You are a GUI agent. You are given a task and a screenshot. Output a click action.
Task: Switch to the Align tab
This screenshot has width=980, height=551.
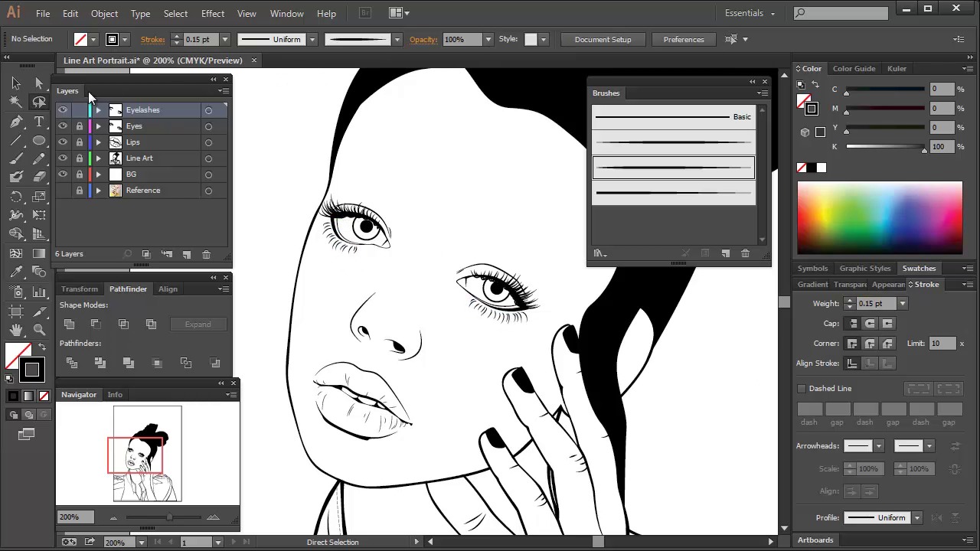pos(168,289)
